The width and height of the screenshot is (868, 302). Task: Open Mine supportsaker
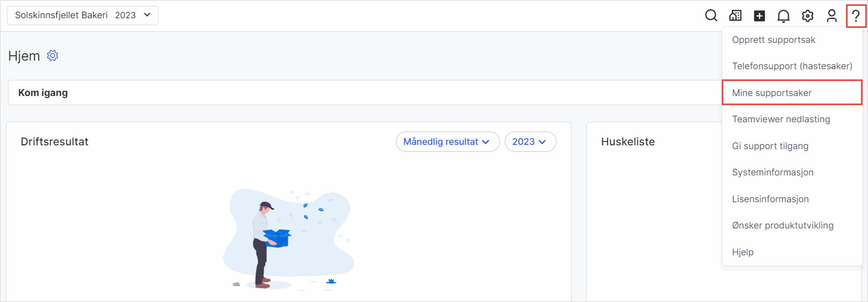tap(772, 93)
